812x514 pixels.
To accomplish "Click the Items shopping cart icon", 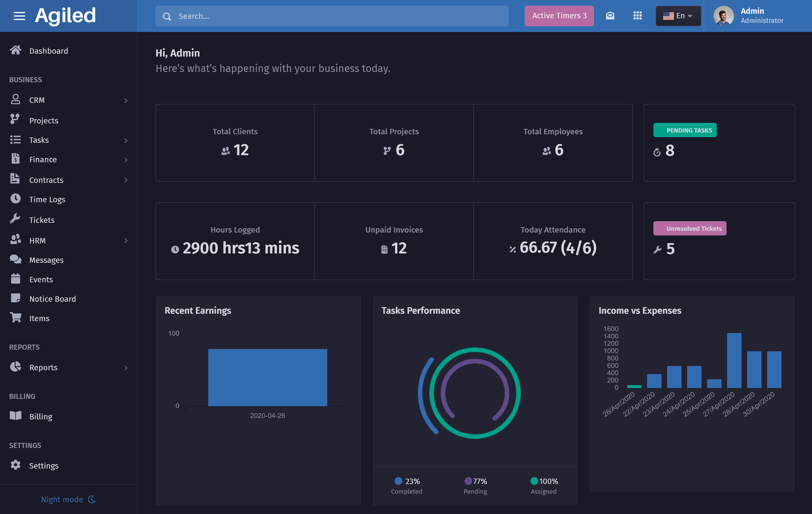I will 15,317.
